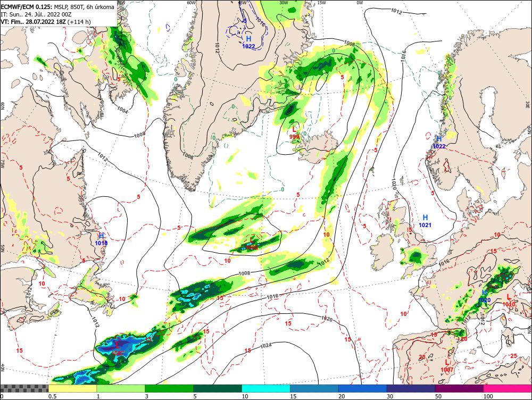Click the L 1007 low over Spain

pos(447,366)
